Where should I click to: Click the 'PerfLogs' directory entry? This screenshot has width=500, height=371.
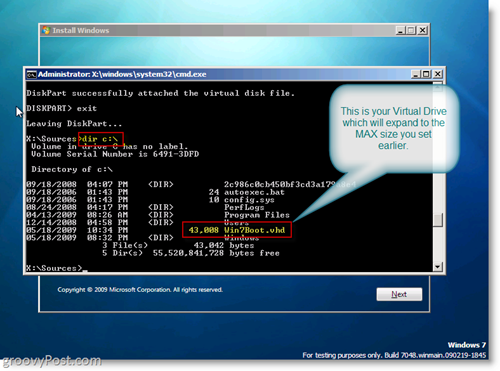tap(244, 207)
